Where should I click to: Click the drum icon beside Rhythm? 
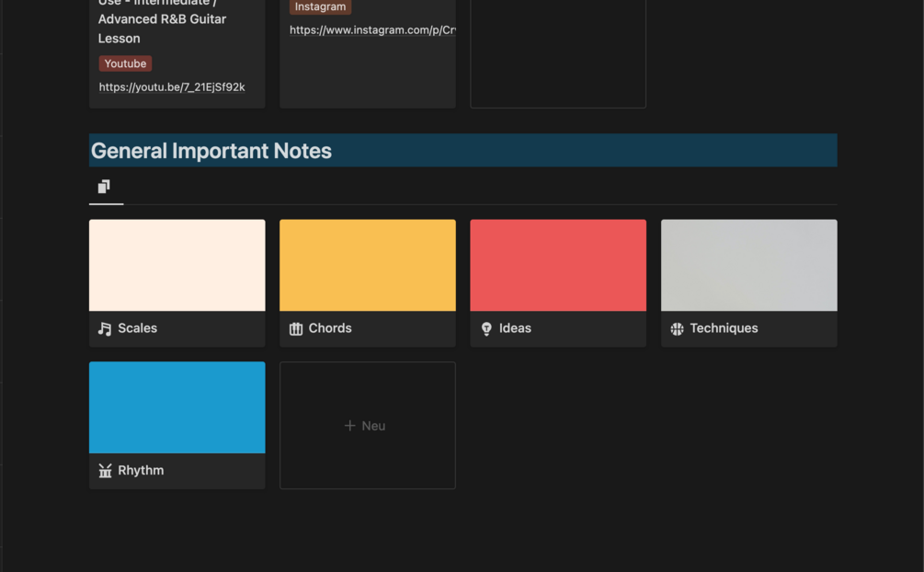pos(105,471)
